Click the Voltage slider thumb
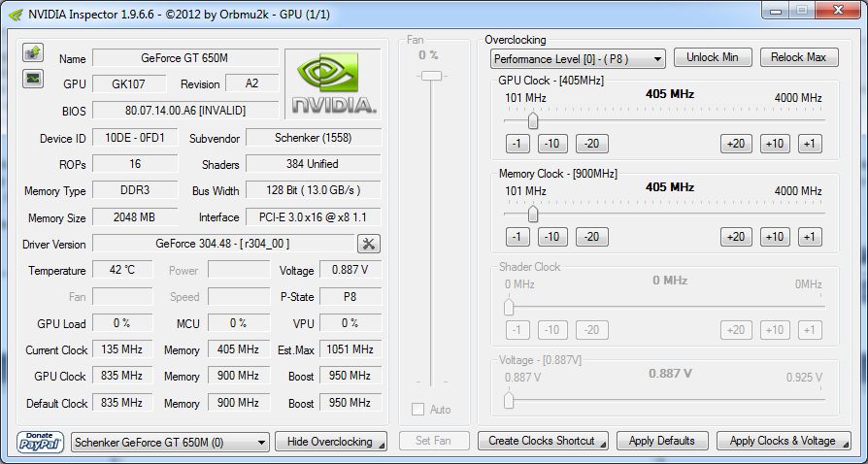The image size is (868, 464). point(509,400)
